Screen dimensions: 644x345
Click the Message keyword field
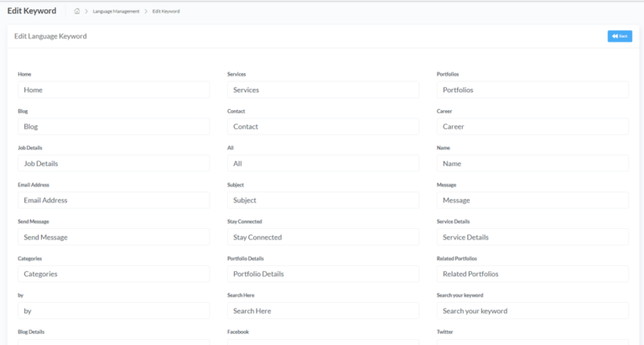(532, 201)
